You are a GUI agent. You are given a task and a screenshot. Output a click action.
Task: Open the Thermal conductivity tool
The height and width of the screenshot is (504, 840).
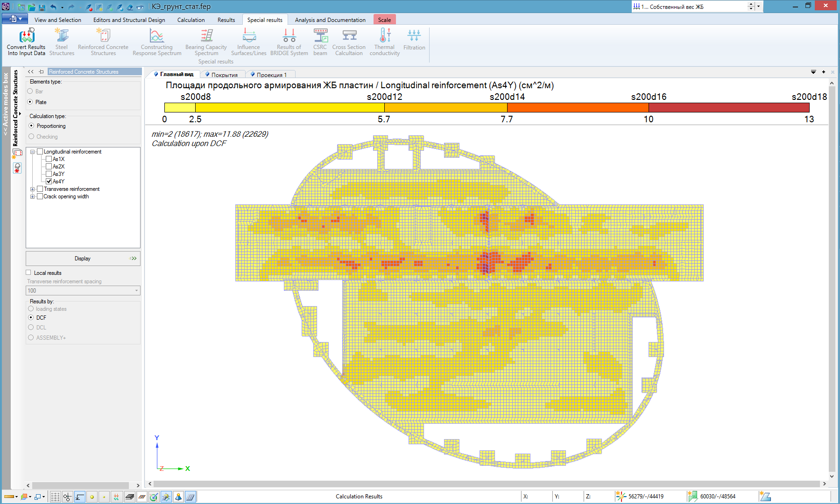tap(385, 36)
